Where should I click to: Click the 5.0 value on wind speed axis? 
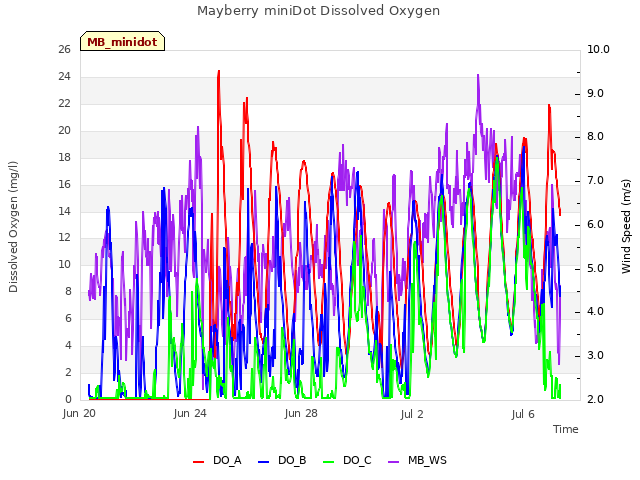[x=596, y=268]
